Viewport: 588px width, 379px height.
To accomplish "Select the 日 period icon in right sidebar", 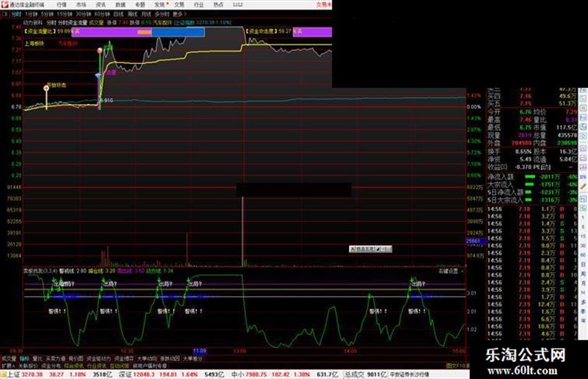I will pyautogui.click(x=583, y=265).
